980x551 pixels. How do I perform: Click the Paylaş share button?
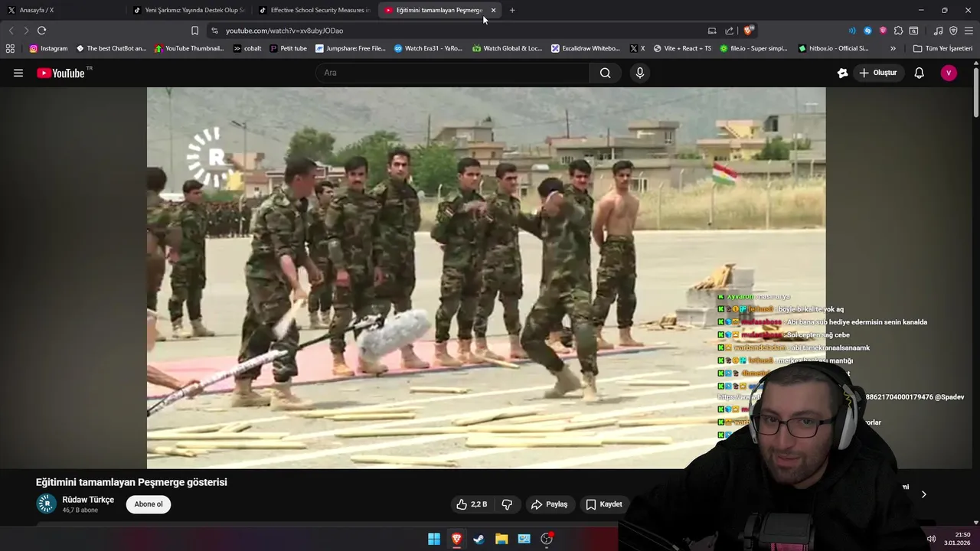[549, 504]
